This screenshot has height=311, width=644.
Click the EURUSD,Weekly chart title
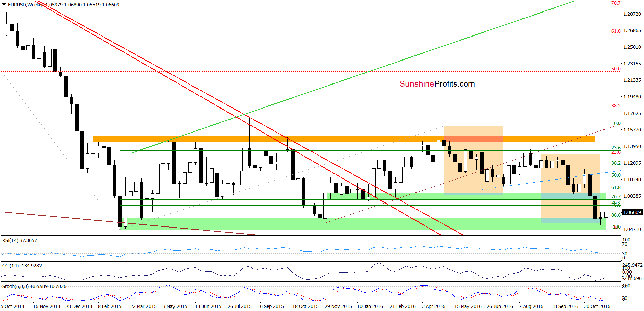tap(25, 5)
